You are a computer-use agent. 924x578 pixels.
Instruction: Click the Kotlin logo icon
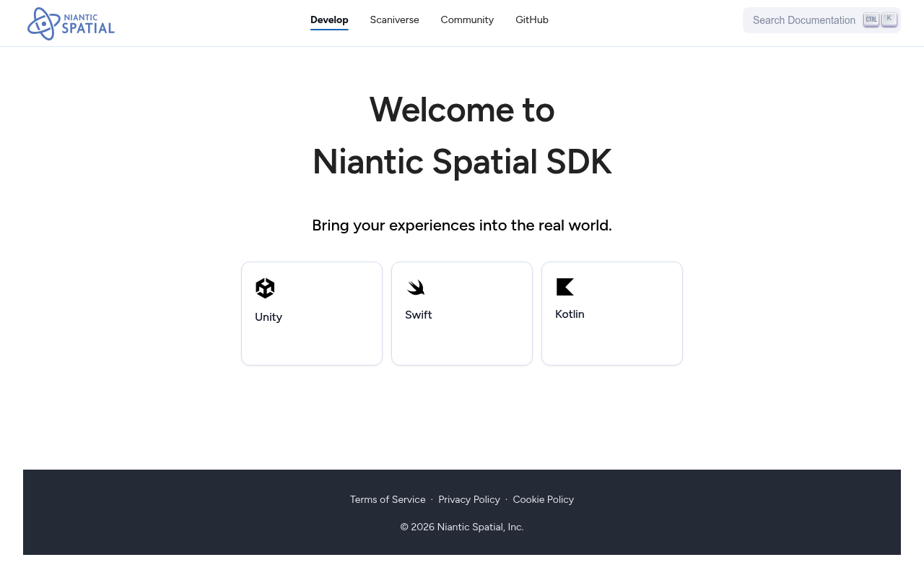tap(565, 287)
